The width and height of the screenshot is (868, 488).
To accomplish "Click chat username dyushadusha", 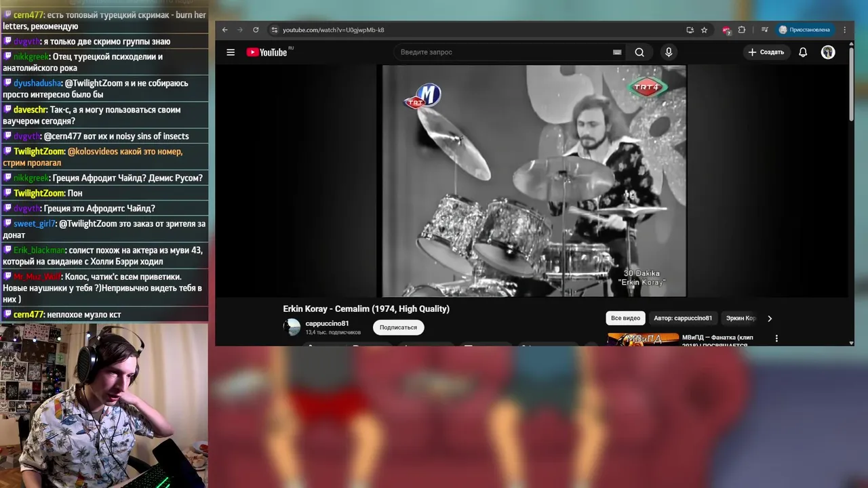I will 37,83.
